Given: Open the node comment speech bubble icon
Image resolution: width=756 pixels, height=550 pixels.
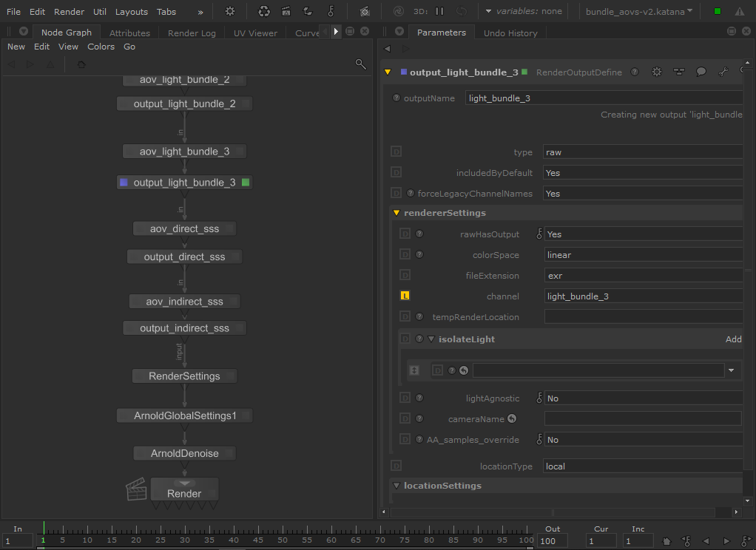Looking at the screenshot, I should pyautogui.click(x=701, y=72).
